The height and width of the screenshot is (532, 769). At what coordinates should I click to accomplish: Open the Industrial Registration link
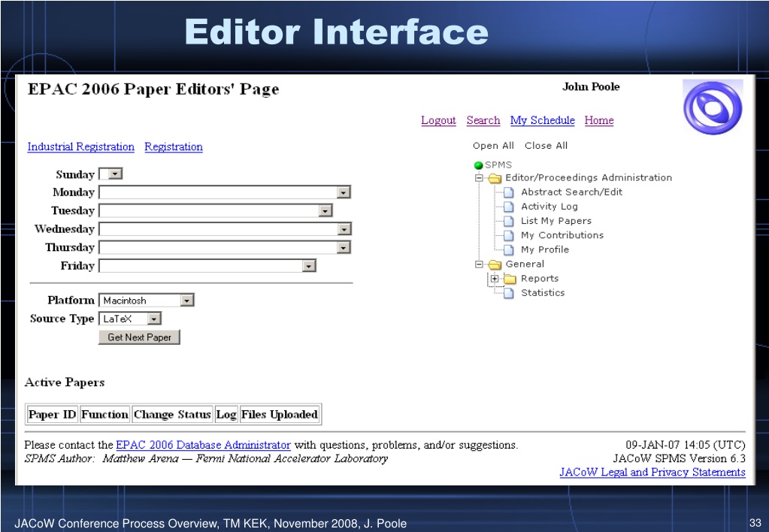pos(81,147)
